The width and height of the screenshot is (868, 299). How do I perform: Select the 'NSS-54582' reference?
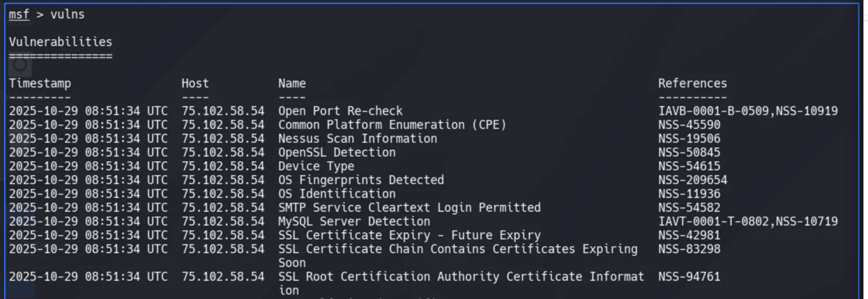(689, 207)
